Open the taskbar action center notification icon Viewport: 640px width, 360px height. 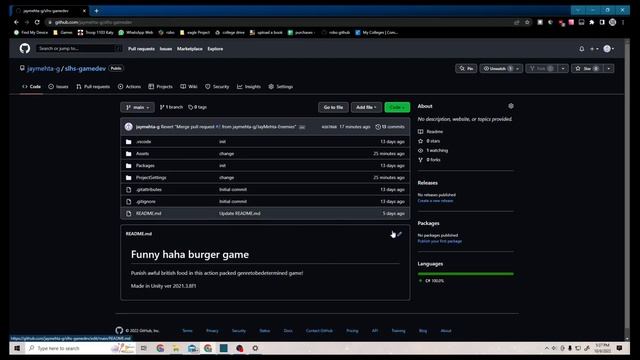point(619,348)
